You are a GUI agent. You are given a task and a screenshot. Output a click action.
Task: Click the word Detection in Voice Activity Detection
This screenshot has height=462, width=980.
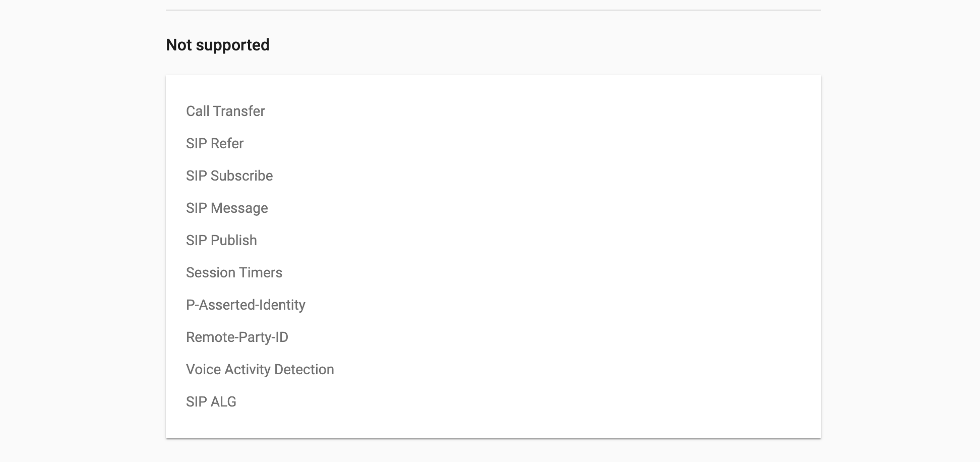304,369
